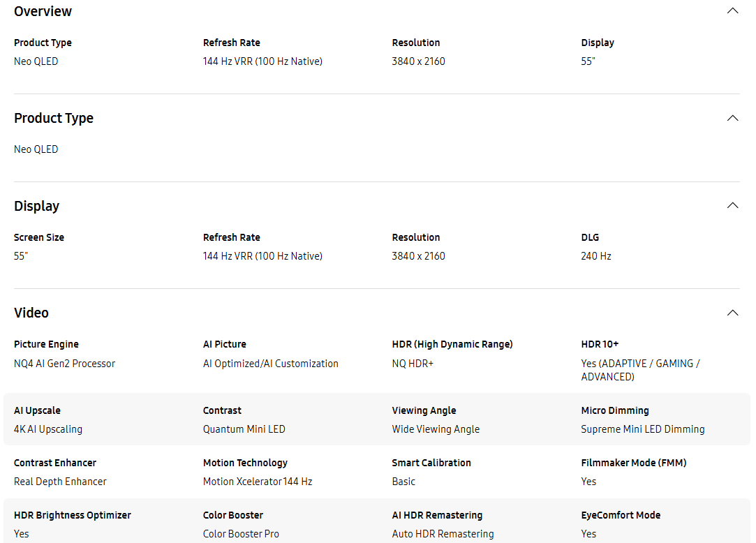This screenshot has width=756, height=543.
Task: Click the large Product Type section heading
Action: tap(54, 118)
